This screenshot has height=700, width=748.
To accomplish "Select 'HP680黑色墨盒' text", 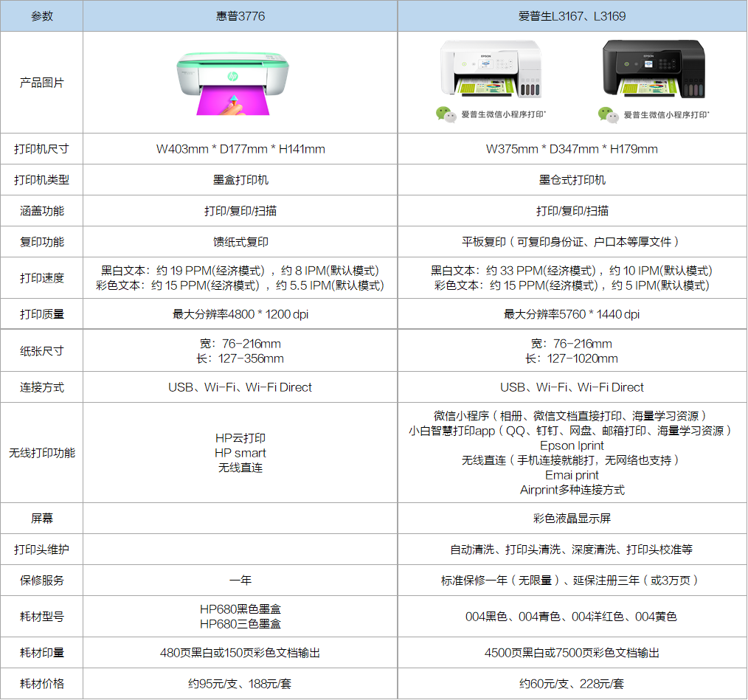I will pyautogui.click(x=240, y=609).
